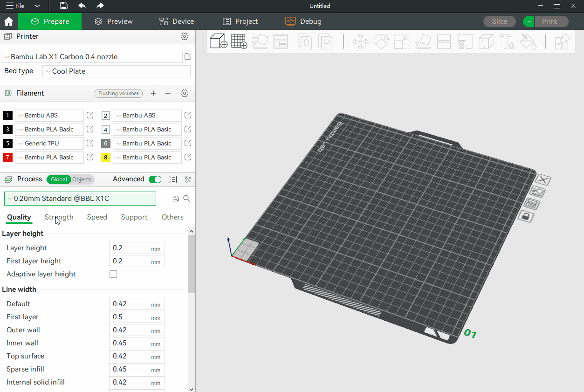Screen dimensions: 584x392
Task: Select the Cut tool in toolbar
Action: point(444,41)
